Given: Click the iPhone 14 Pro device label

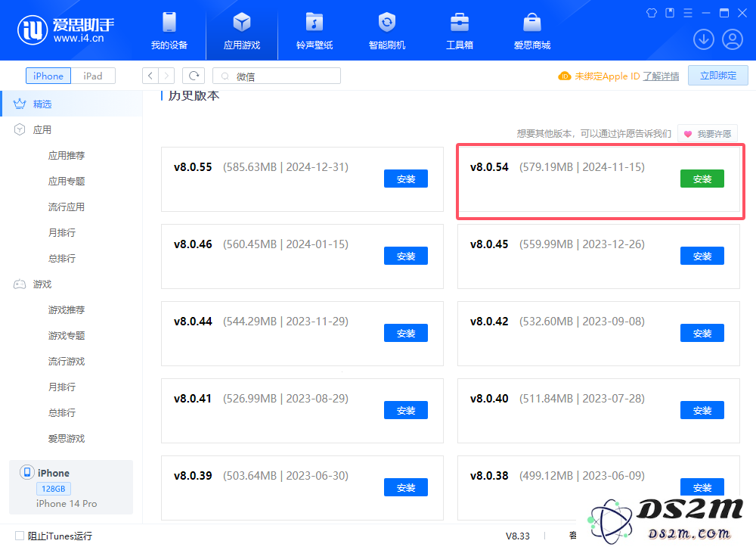Looking at the screenshot, I should (67, 504).
